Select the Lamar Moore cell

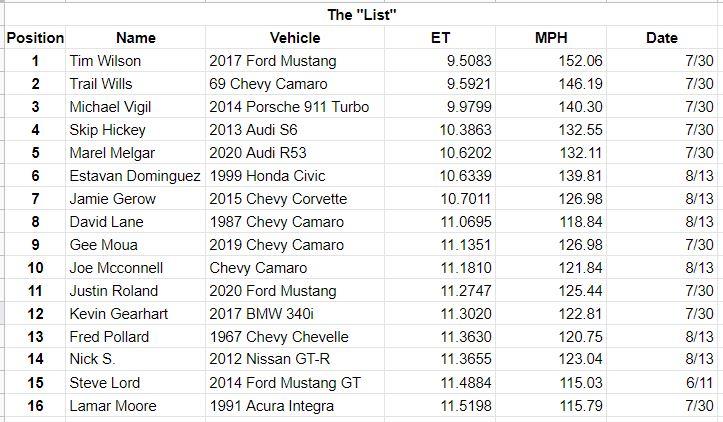pos(136,405)
